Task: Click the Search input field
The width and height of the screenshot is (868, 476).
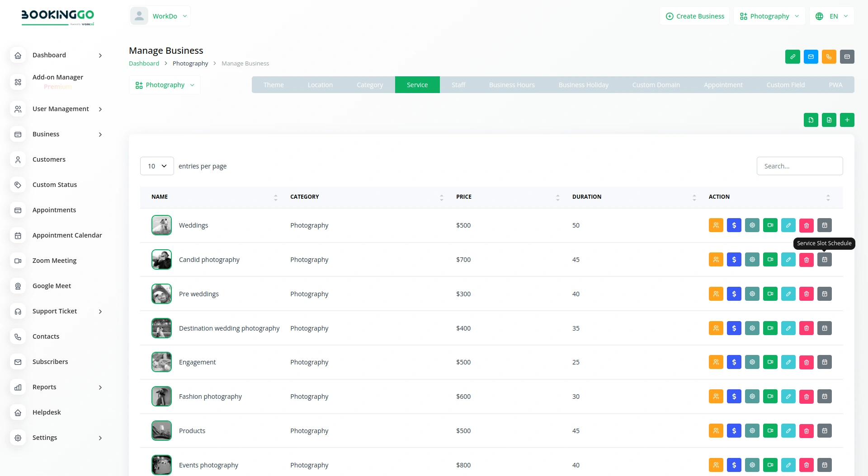Action: [799, 166]
